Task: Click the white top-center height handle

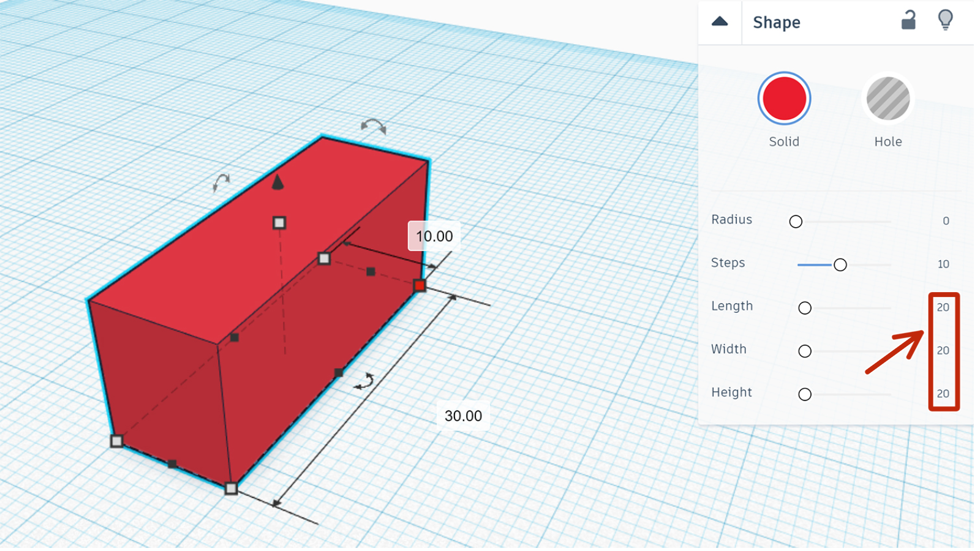Action: click(x=279, y=223)
